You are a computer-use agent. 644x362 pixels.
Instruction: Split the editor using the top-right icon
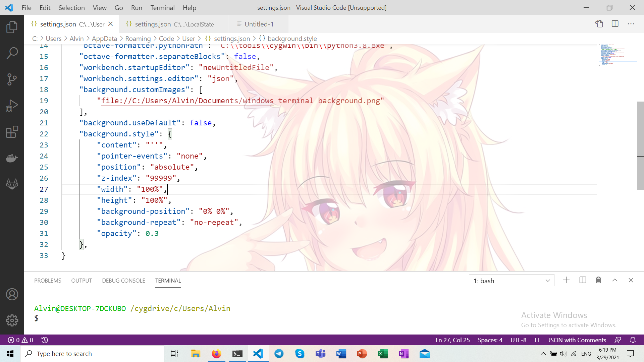click(615, 24)
